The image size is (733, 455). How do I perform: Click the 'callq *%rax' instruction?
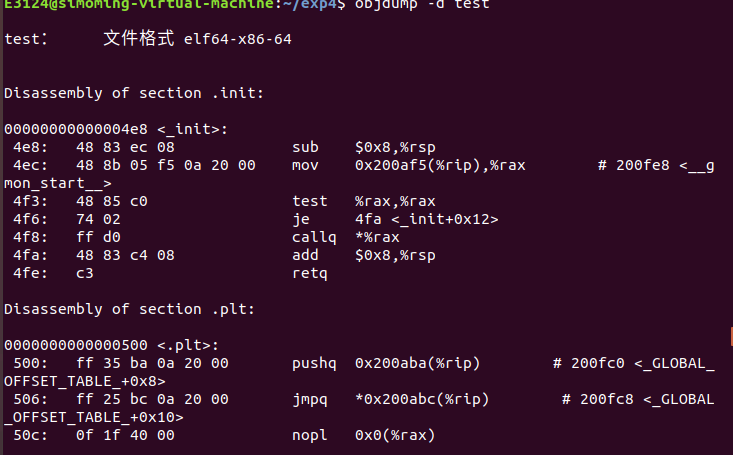pyautogui.click(x=345, y=238)
